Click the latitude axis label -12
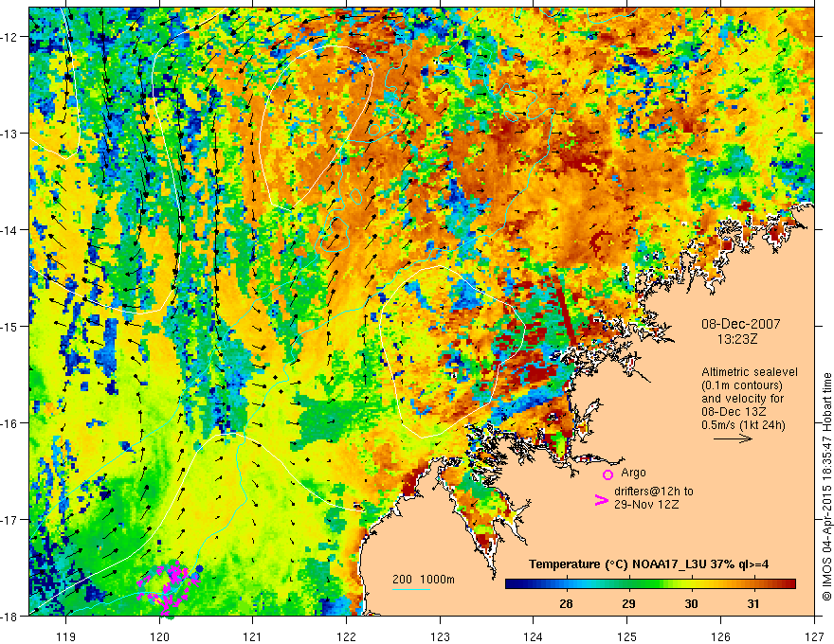834x644 pixels. (x=10, y=37)
